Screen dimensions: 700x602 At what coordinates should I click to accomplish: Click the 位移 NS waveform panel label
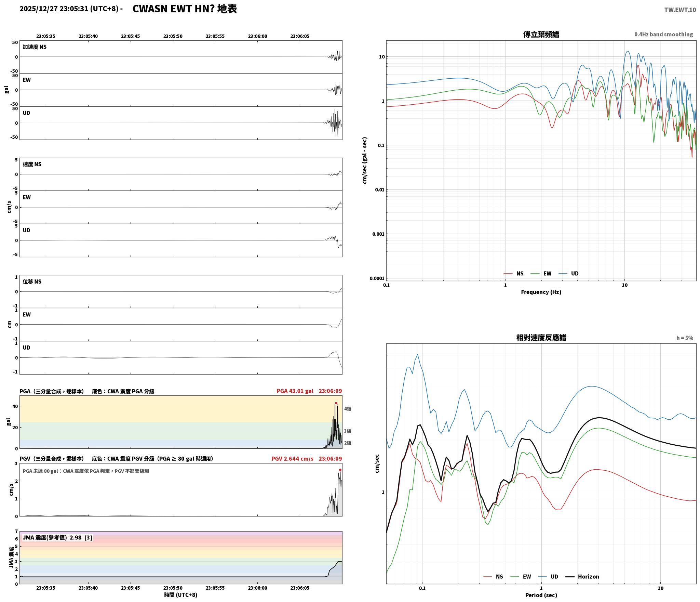(x=32, y=282)
